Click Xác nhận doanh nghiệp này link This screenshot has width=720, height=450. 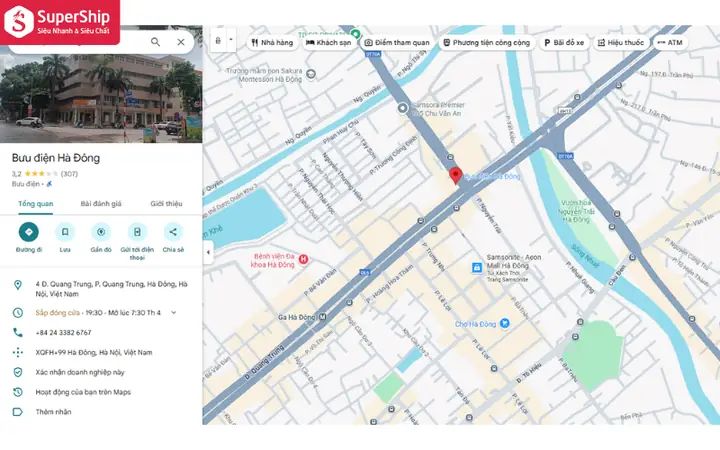tap(80, 372)
